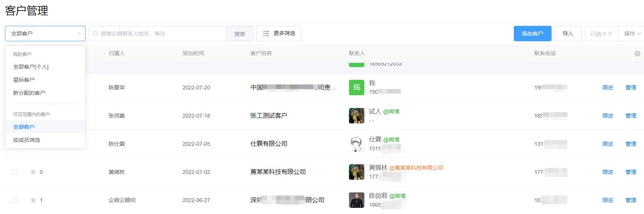Click the magnifier icon in search box
This screenshot has width=644, height=214.
point(96,34)
